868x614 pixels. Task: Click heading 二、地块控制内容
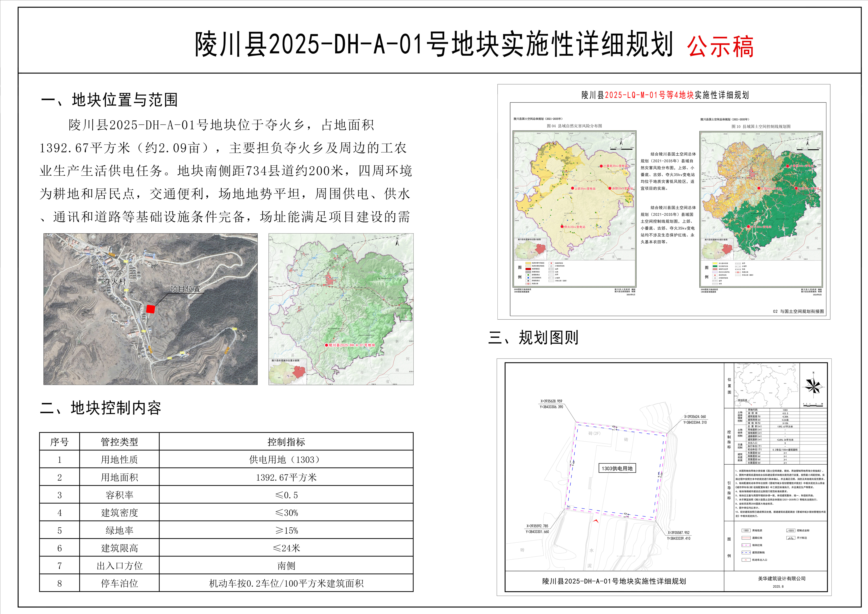[101, 408]
